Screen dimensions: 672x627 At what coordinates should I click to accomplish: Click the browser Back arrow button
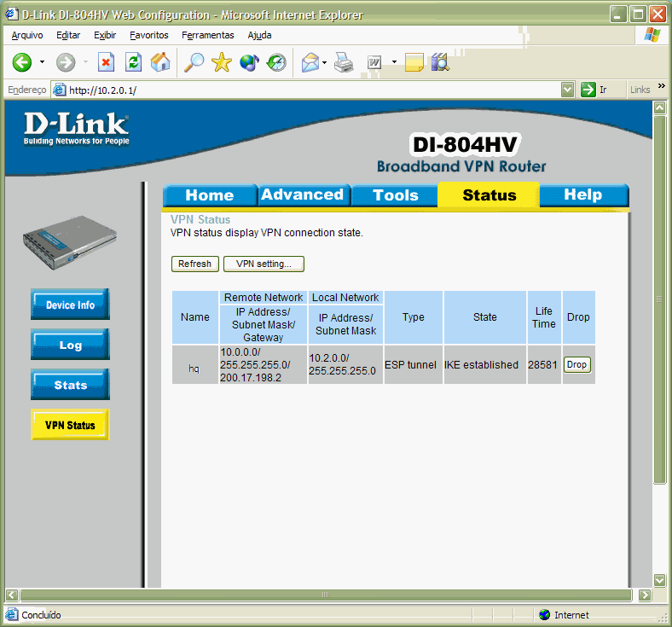[x=21, y=62]
